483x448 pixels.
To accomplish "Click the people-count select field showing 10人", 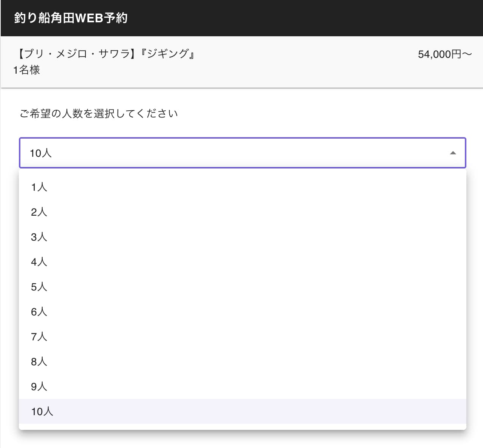I will 227,153.
